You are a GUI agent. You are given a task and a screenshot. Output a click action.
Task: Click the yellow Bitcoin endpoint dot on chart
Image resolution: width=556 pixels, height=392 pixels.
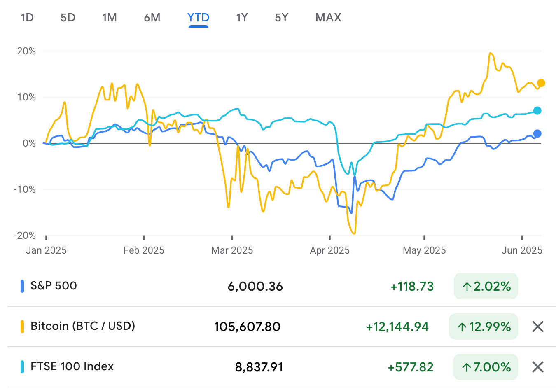(x=541, y=83)
